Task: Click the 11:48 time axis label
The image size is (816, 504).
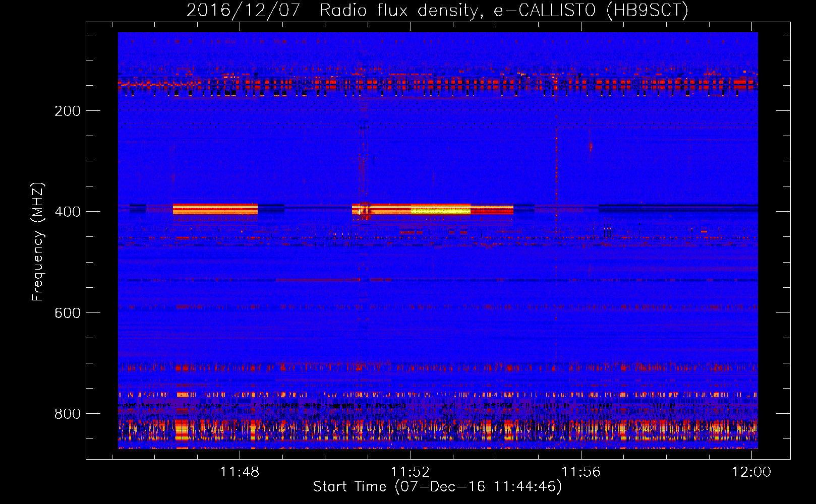Action: (240, 472)
